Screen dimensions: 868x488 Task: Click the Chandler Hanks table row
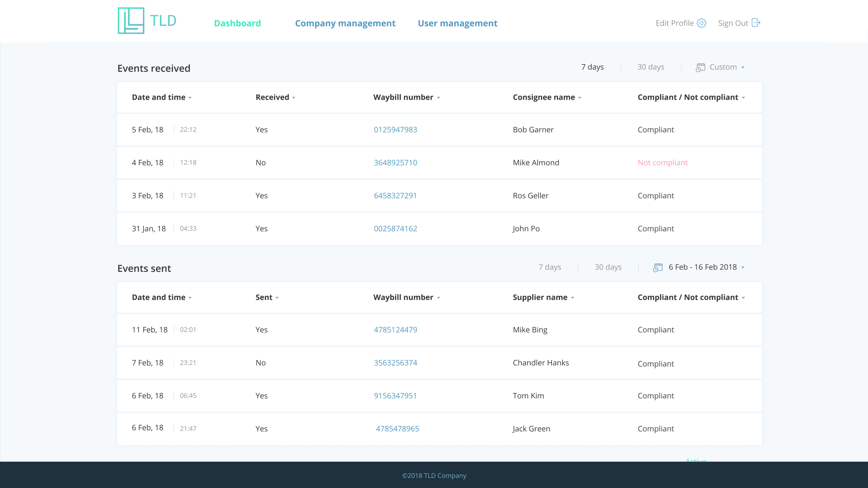[540, 363]
